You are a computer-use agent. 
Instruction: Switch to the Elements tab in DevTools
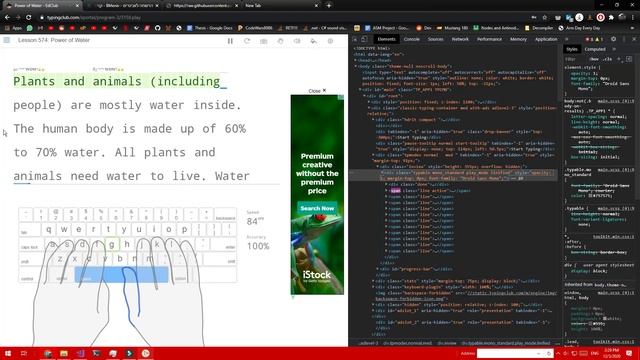(386, 39)
